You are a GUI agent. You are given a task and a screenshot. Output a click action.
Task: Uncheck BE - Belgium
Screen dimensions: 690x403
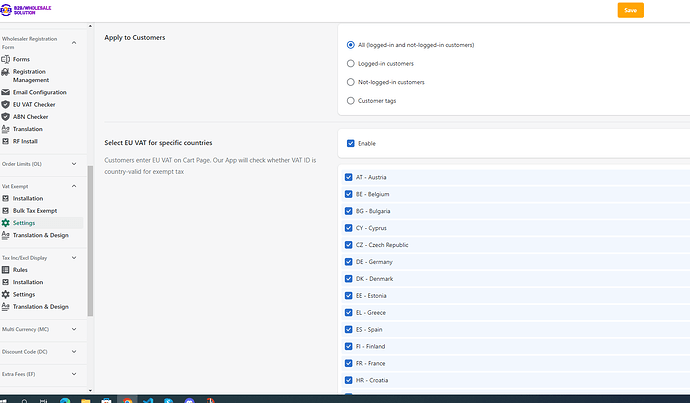point(349,194)
